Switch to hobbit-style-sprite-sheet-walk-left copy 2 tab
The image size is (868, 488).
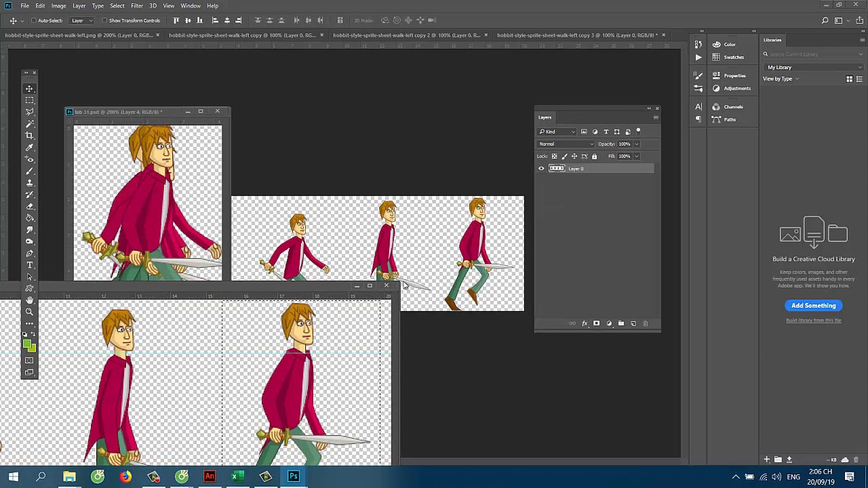pos(406,35)
